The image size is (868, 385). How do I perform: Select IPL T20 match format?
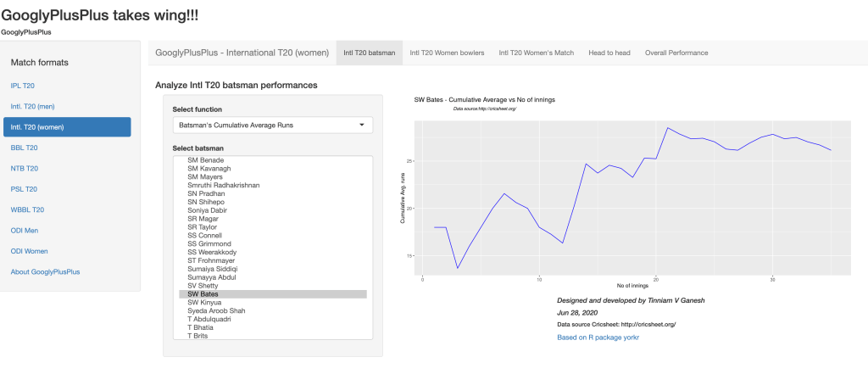(x=23, y=86)
